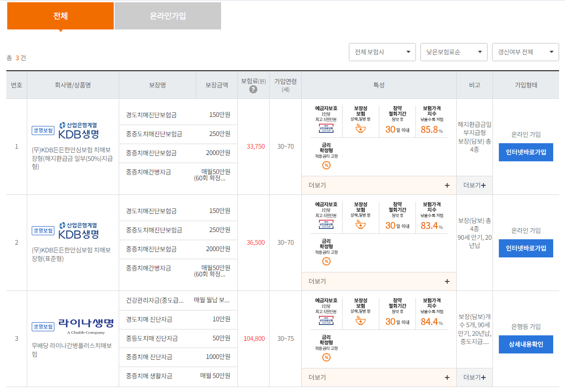Select the 전체 tab
Image resolution: width=565 pixels, height=392 pixels.
60,16
